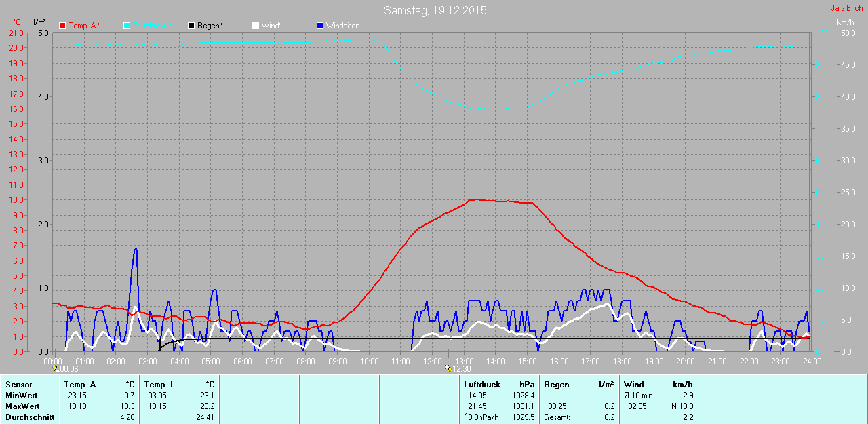Click the 12:00 label on time axis
Viewport: 868px width, 424px height.
click(433, 362)
